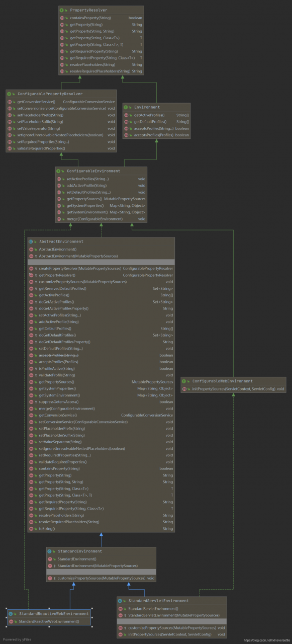292x644 pixels.
Task: Select the initPropertySources method in ConfigurableWebEnvironment
Action: point(233,389)
